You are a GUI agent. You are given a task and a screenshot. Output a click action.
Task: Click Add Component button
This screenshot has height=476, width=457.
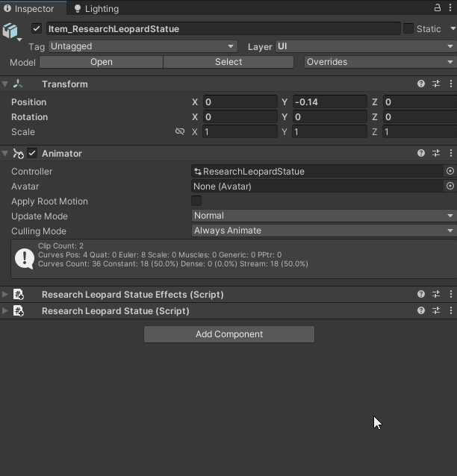[x=229, y=334]
